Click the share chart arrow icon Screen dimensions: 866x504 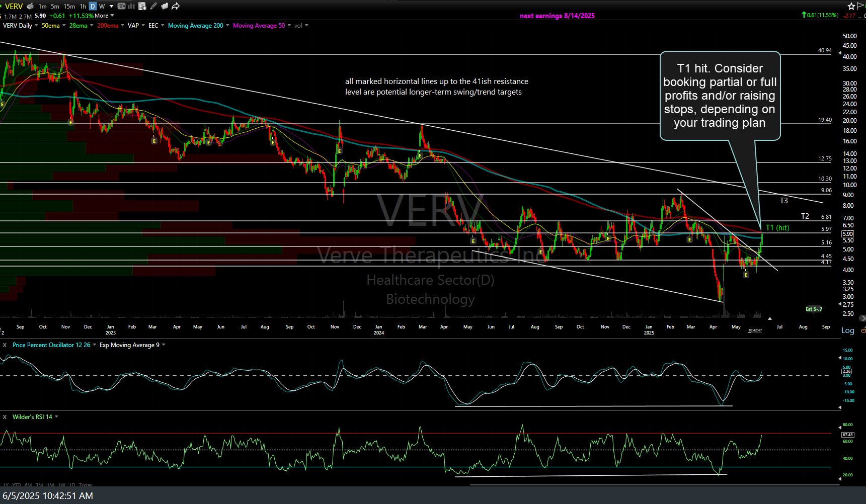click(x=175, y=6)
